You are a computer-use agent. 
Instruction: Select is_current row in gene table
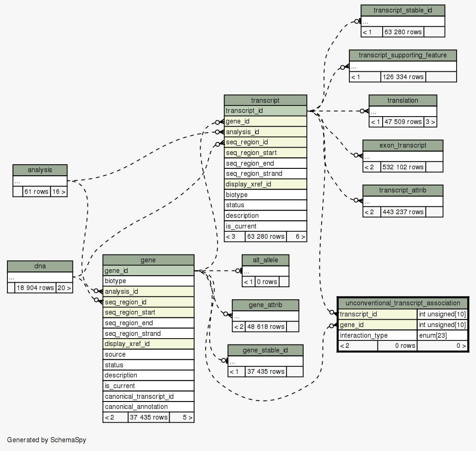[x=148, y=386]
